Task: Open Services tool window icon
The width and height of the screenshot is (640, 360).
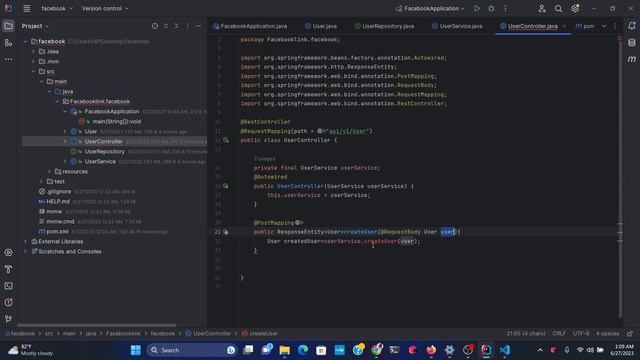Action: click(8, 253)
